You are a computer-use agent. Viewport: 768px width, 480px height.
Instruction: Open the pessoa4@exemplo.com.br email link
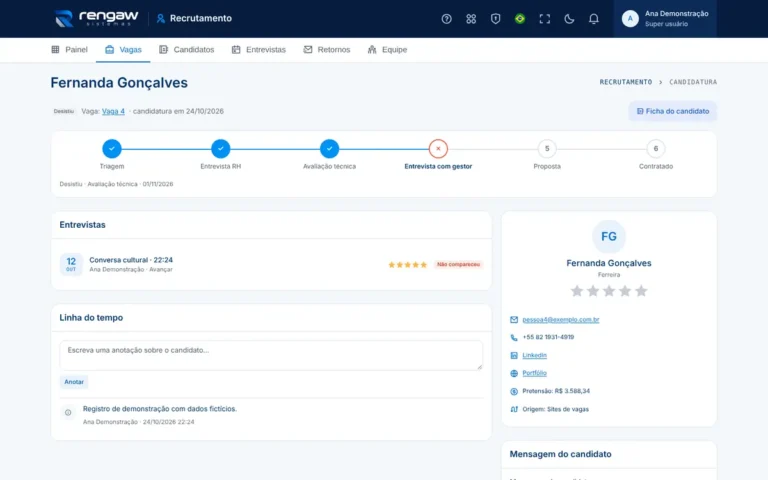[561, 319]
